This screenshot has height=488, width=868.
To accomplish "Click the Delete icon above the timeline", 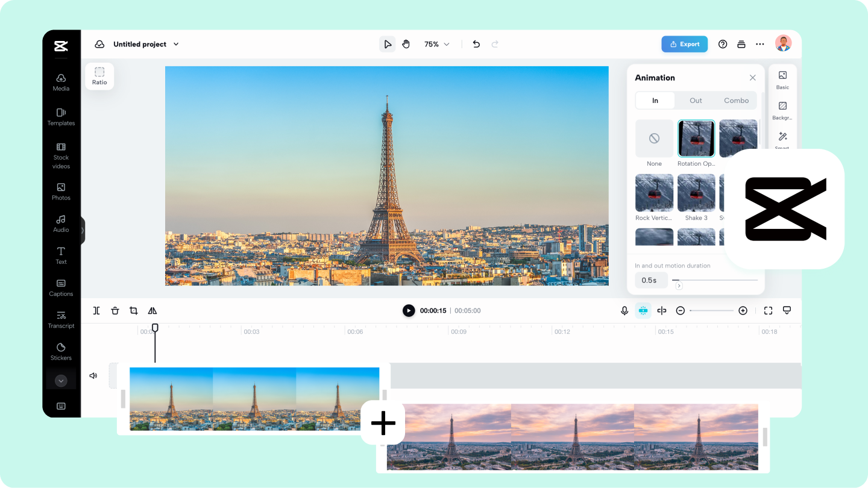I will tap(115, 310).
